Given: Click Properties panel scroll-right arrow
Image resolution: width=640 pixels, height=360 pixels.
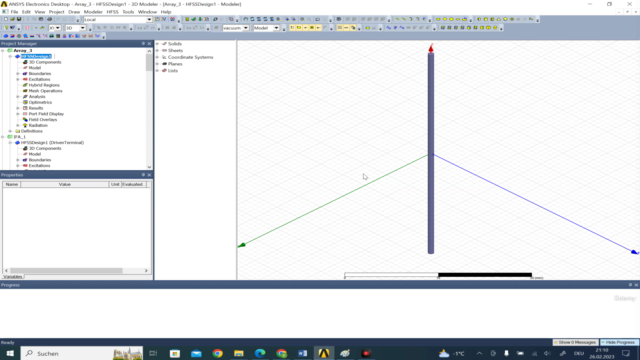Looking at the screenshot, I should 146,271.
